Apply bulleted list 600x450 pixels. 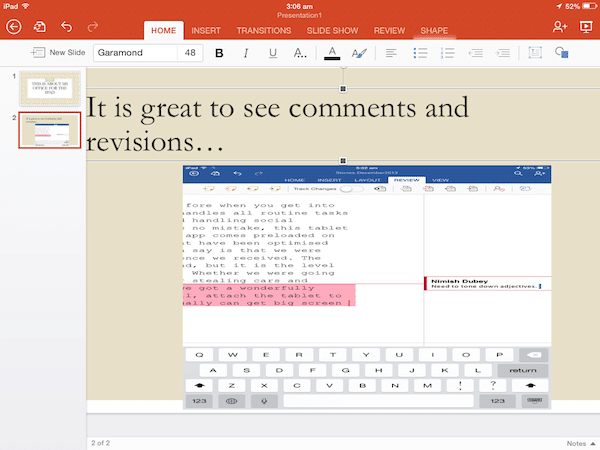[420, 53]
